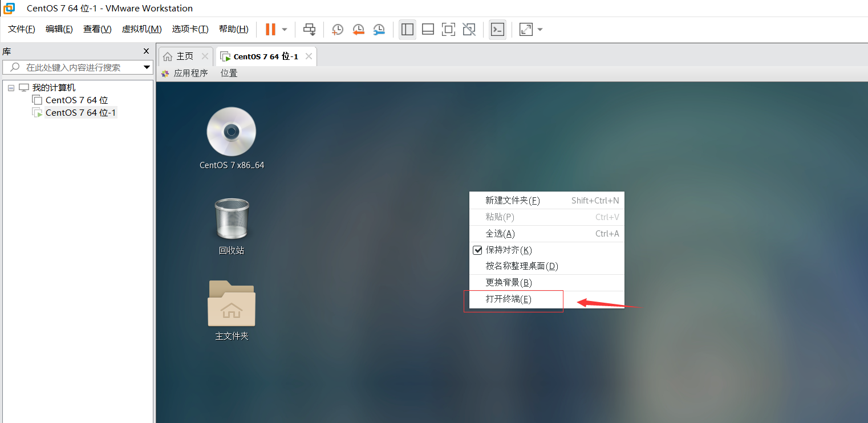Take a snapshot of this virtual machine
Image resolution: width=868 pixels, height=423 pixels.
(x=338, y=29)
